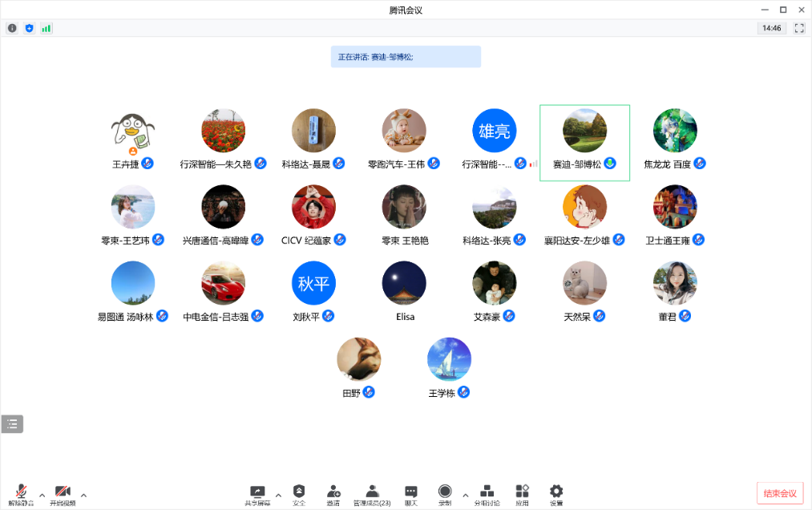Click mic icon beside 科络达-张亮
The width and height of the screenshot is (812, 510).
click(519, 240)
